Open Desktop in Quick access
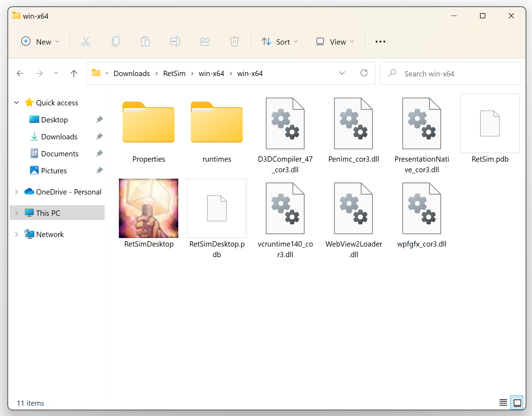 click(54, 120)
